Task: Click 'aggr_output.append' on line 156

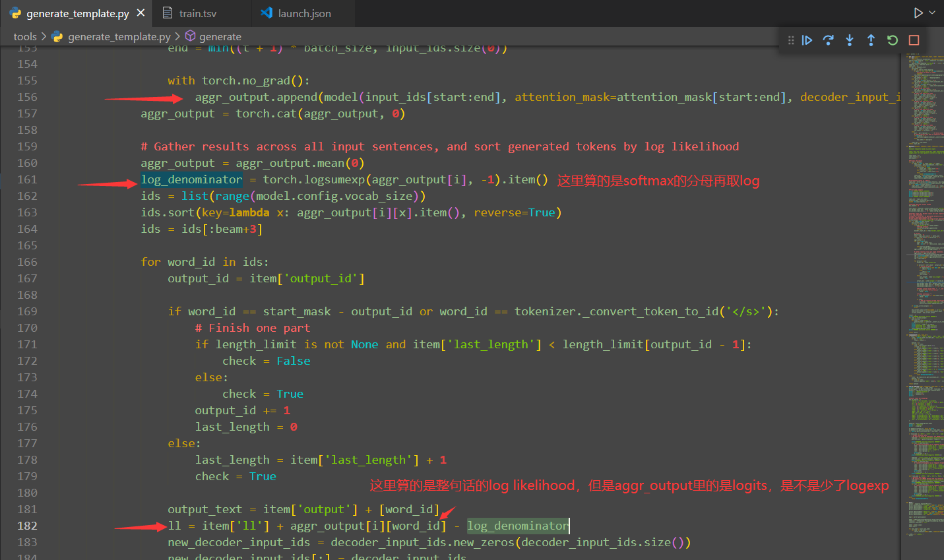Action: pos(256,97)
